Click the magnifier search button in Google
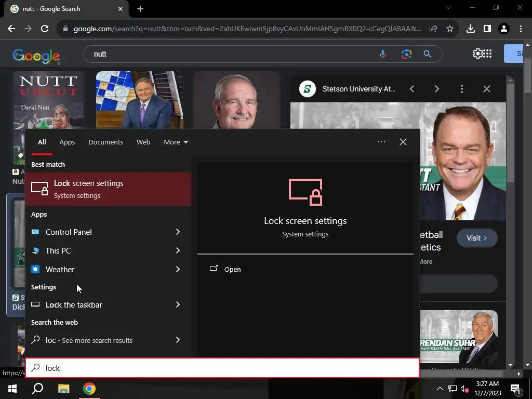This screenshot has width=532, height=399. [x=427, y=54]
